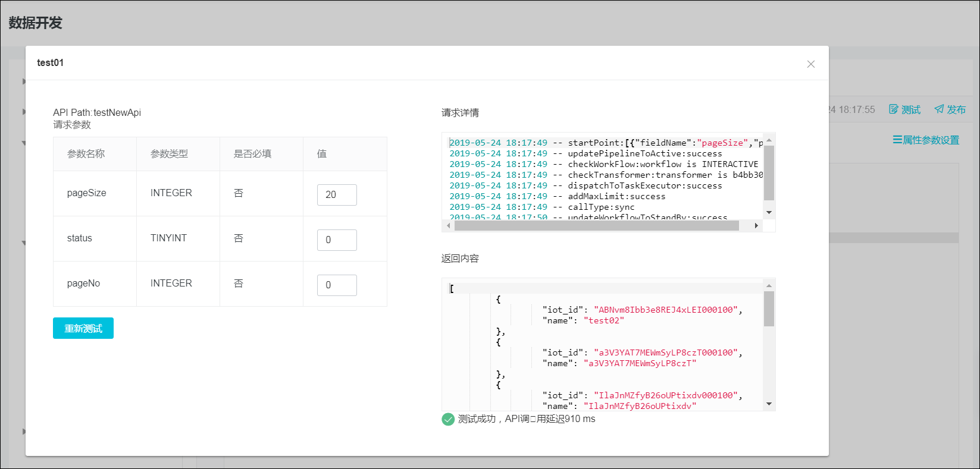The image size is (980, 469).
Task: Click the 重新测试 button
Action: click(x=83, y=328)
